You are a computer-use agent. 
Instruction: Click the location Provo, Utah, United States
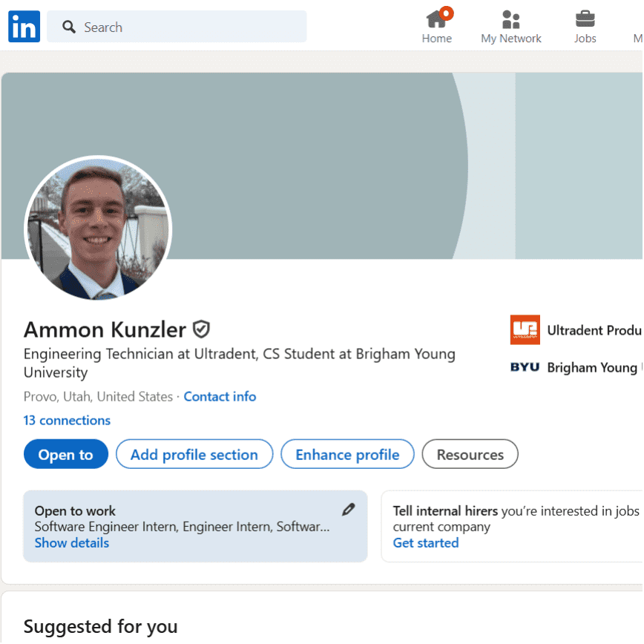coord(98,396)
